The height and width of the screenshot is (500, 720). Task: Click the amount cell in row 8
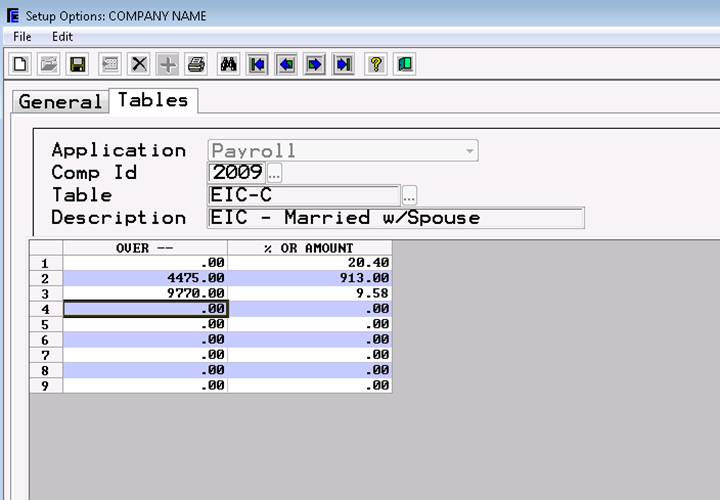309,370
